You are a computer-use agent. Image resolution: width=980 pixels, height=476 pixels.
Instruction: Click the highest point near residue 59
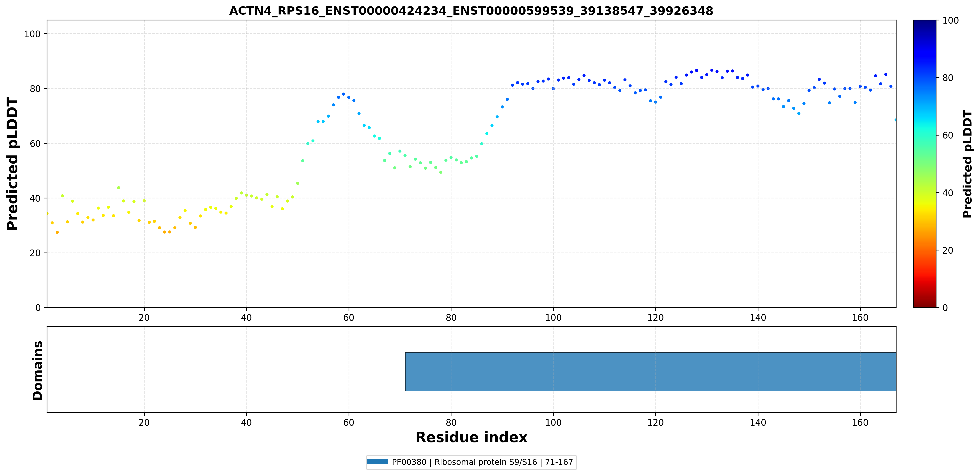point(344,94)
